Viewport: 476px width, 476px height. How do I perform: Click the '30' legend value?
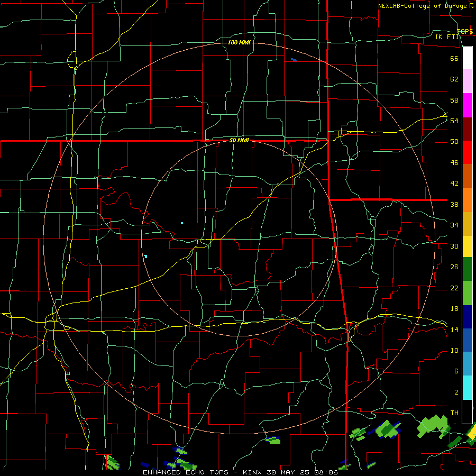pyautogui.click(x=454, y=246)
